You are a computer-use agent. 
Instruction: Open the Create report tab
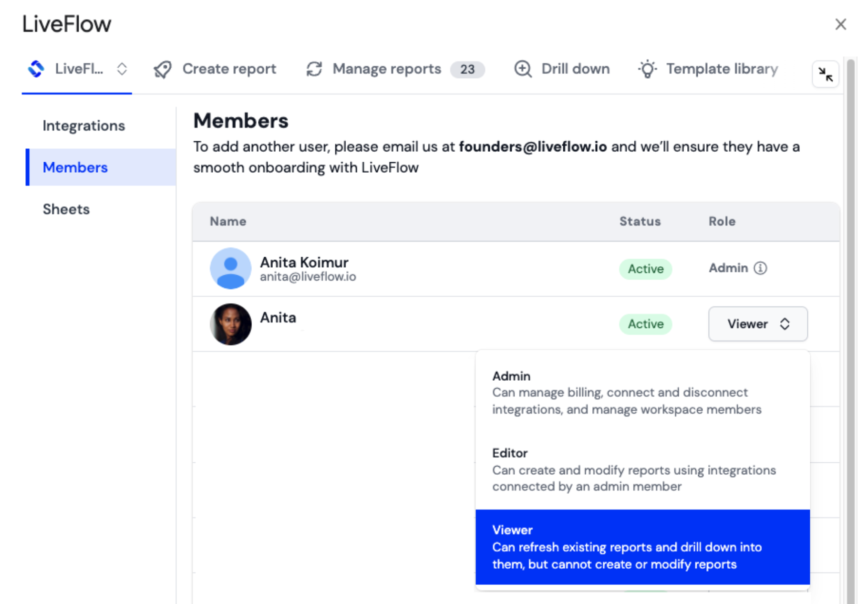coord(215,69)
